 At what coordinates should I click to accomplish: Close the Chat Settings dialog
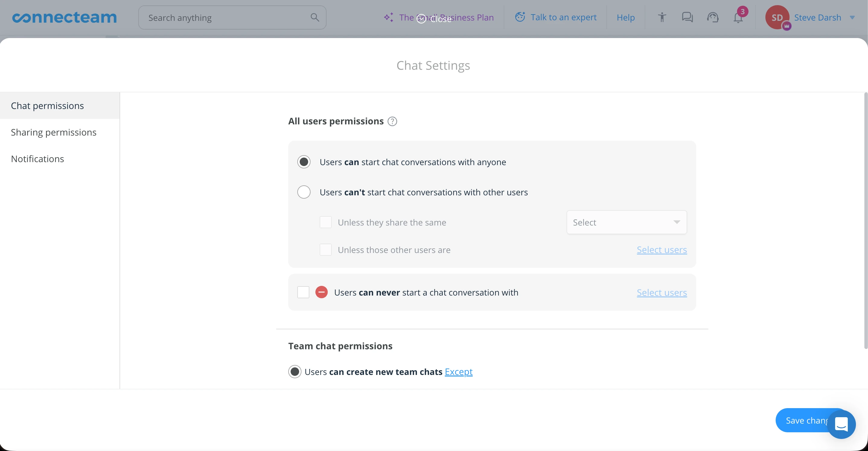[434, 19]
